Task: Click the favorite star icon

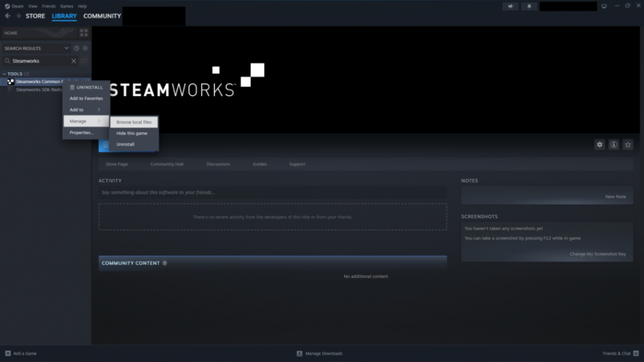Action: tap(627, 145)
